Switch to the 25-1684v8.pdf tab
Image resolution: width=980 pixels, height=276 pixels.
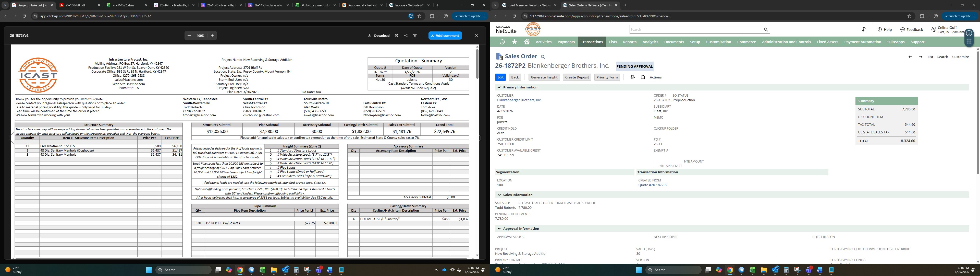click(80, 5)
